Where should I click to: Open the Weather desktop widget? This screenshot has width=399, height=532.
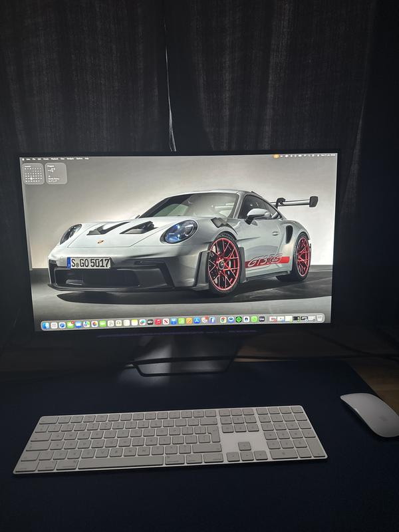[56, 174]
